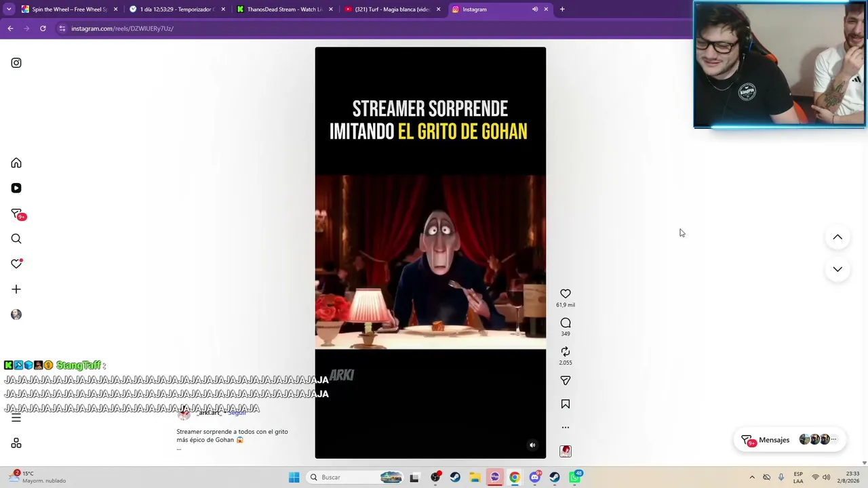
Task: Open the Windows Start menu
Action: click(x=294, y=478)
